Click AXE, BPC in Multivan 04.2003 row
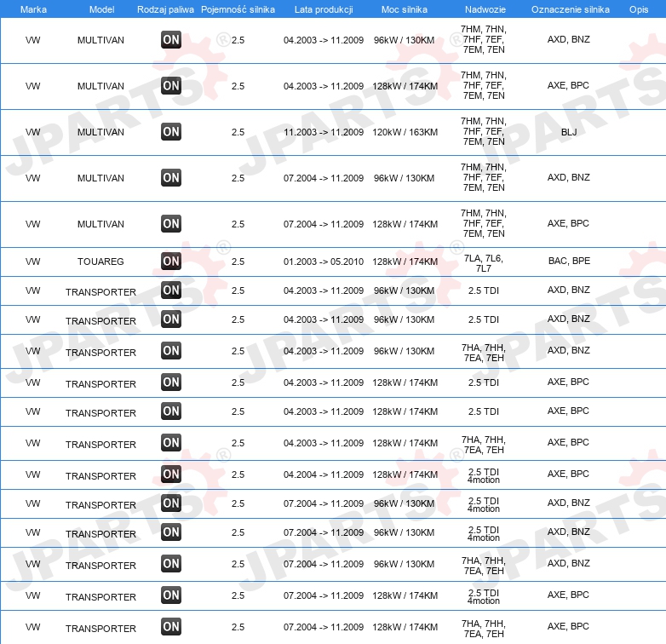The height and width of the screenshot is (644, 666). click(568, 85)
